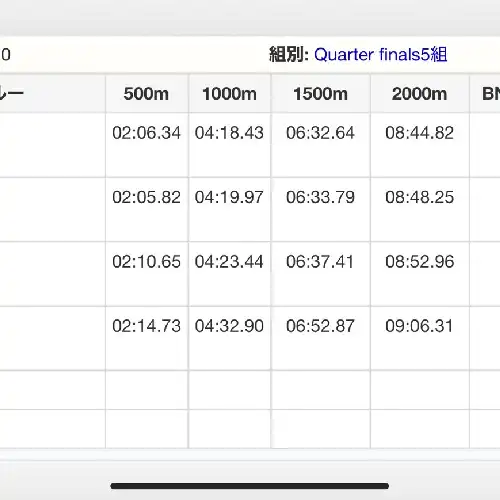The width and height of the screenshot is (500, 500).
Task: Click the 500m column header
Action: pos(146,94)
